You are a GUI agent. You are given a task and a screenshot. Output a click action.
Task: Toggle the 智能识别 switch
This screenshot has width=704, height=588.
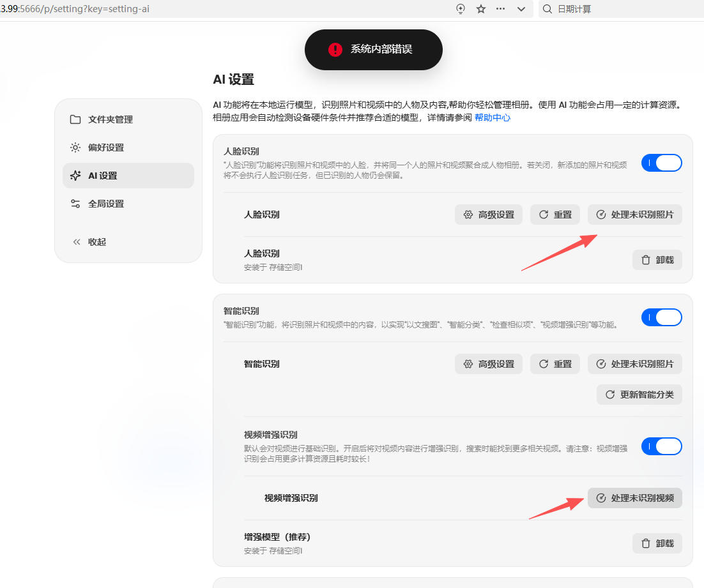661,317
